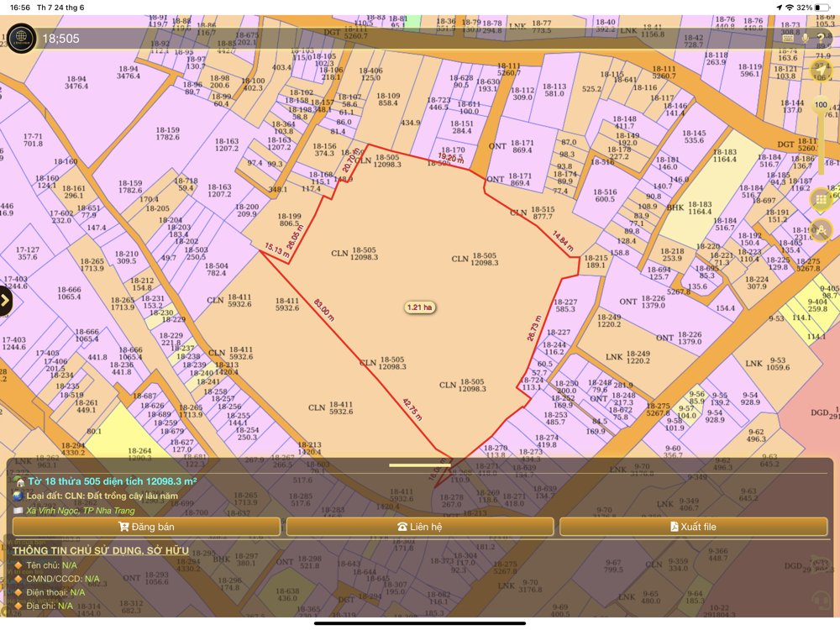This screenshot has height=630, width=840.
Task: Select parcel 18-113 581.0
Action: (x=554, y=90)
